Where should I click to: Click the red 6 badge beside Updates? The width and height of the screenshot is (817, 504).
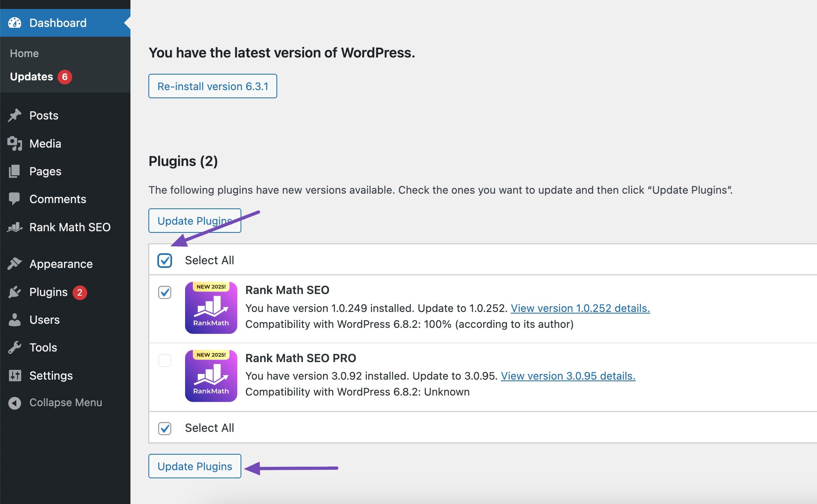tap(65, 77)
